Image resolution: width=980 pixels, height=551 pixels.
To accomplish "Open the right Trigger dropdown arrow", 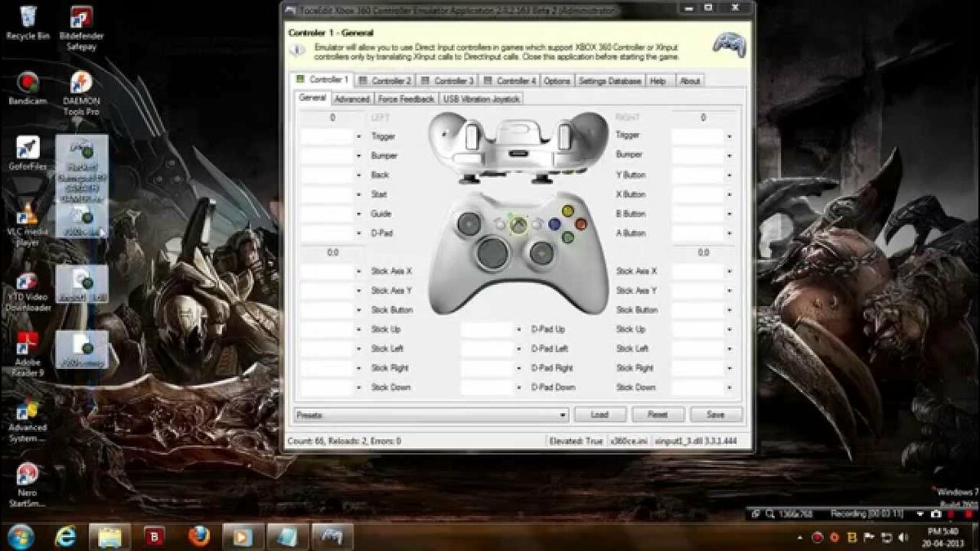I will [x=728, y=136].
